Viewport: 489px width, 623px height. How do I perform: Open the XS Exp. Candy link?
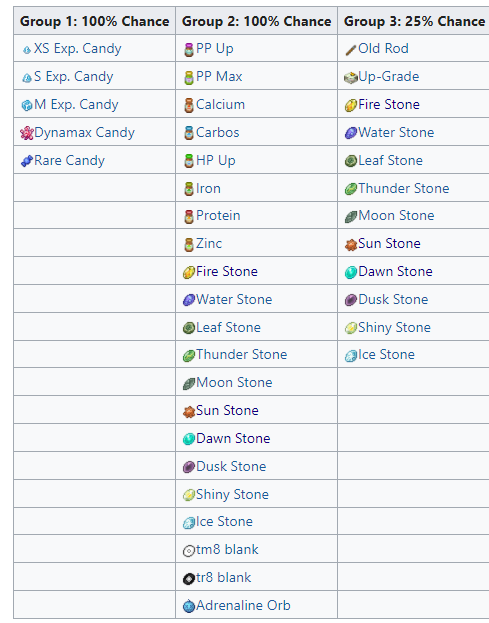(77, 48)
